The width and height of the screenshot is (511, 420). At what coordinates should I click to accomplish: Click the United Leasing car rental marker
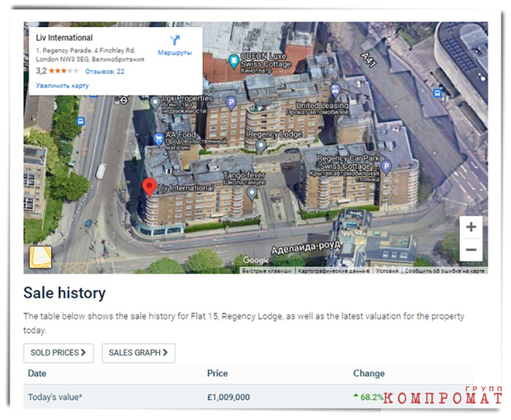pyautogui.click(x=335, y=90)
